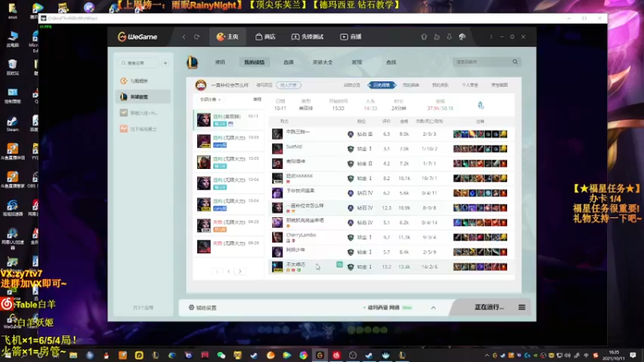The height and width of the screenshot is (362, 644).
Task: Click the summoner search input field
Action: [x=481, y=62]
